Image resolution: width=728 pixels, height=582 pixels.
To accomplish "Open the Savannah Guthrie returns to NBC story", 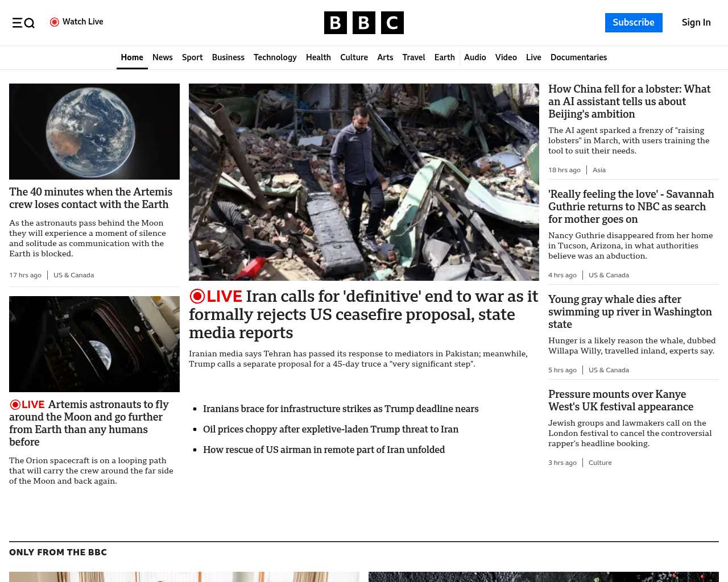I will coord(631,206).
